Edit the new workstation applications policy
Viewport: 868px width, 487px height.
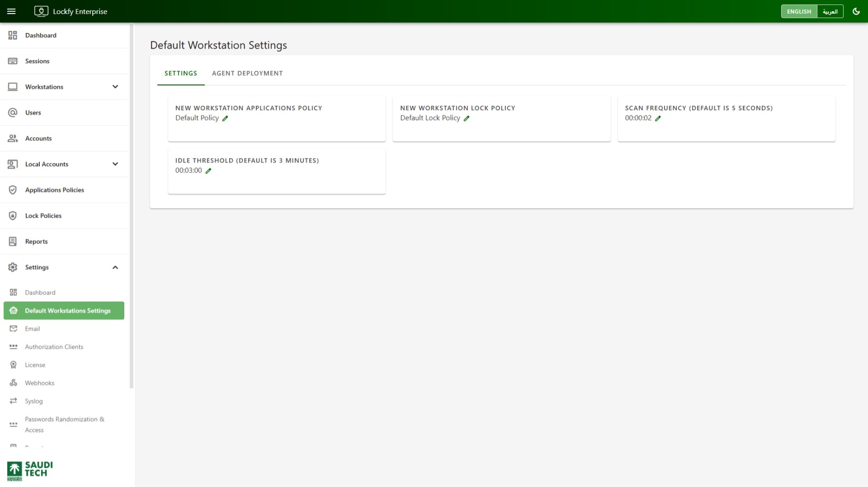(x=225, y=118)
